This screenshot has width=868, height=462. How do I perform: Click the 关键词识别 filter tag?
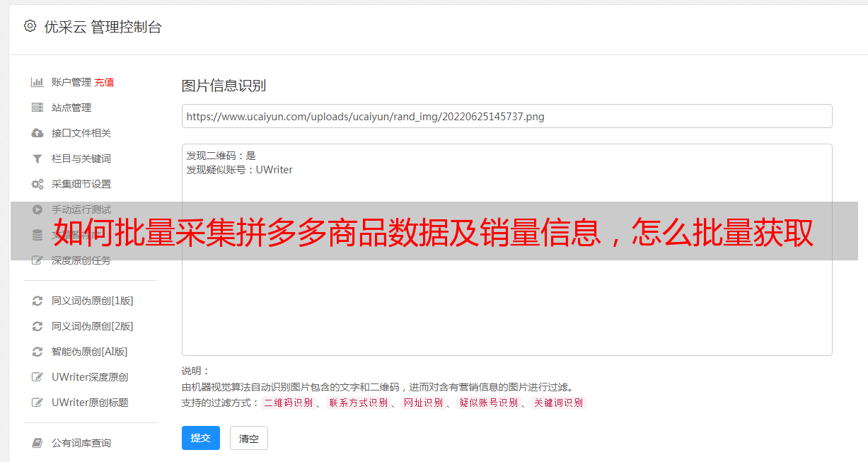(559, 403)
